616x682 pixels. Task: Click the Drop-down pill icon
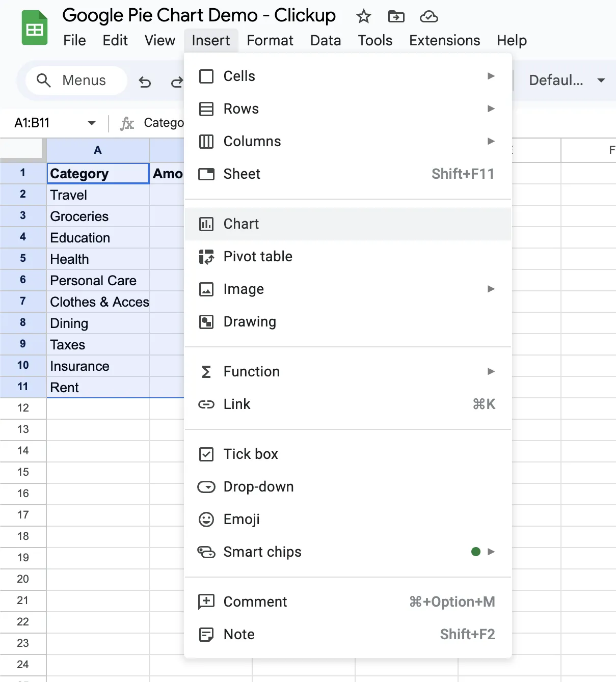(206, 487)
